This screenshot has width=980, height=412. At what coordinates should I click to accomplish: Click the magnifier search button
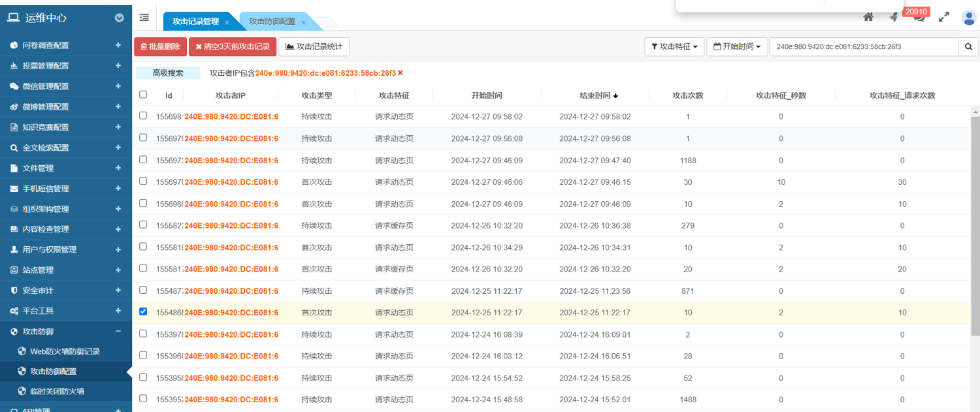968,47
